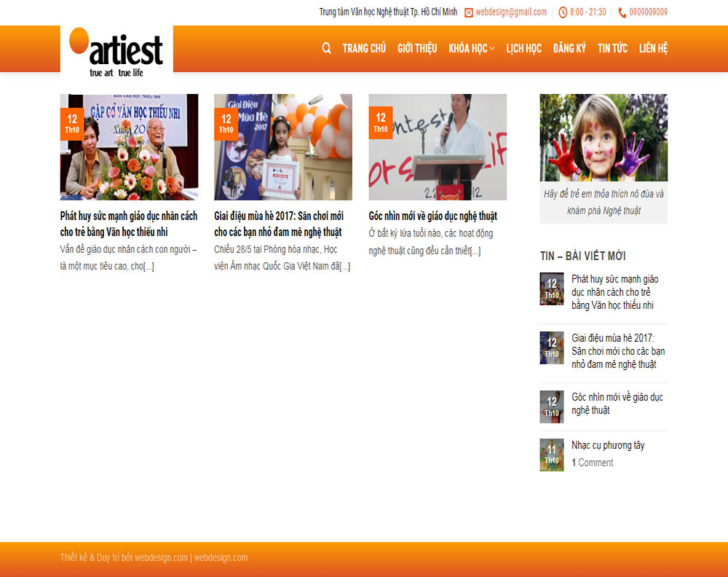Open the LỊCH HỌC menu item
Screen dimensions: 728x577
click(x=523, y=48)
